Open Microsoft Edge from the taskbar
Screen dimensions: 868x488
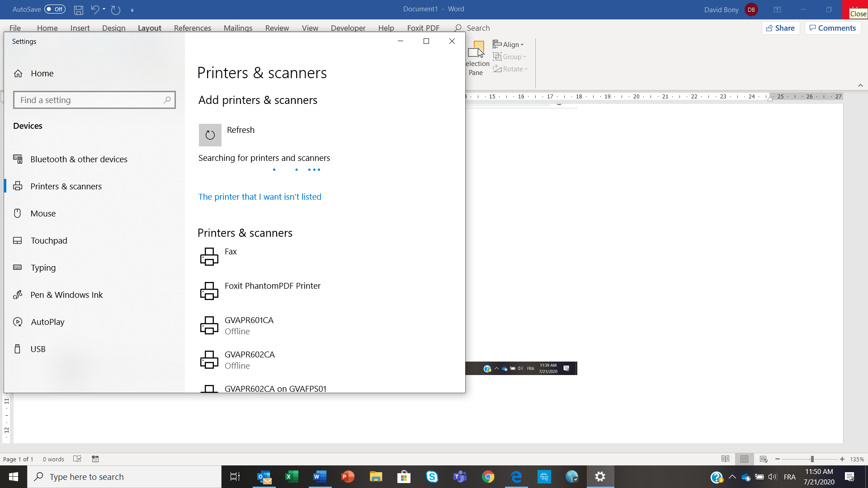[516, 477]
